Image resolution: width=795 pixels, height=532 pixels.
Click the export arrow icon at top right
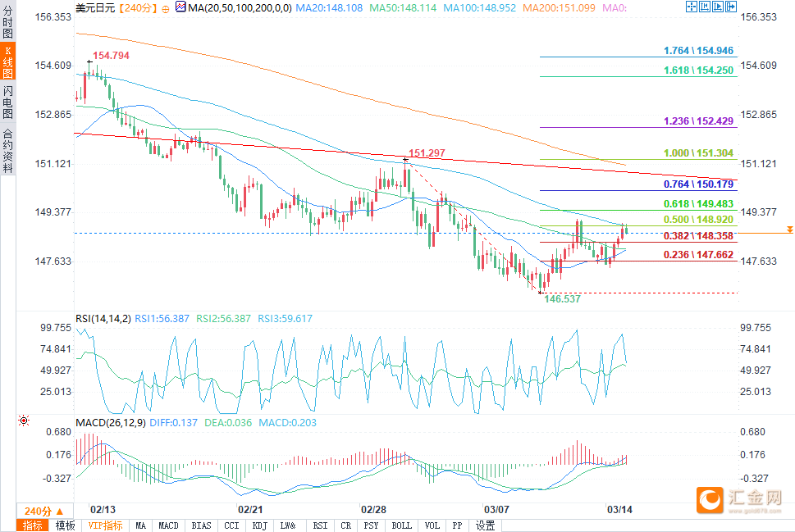click(x=731, y=7)
